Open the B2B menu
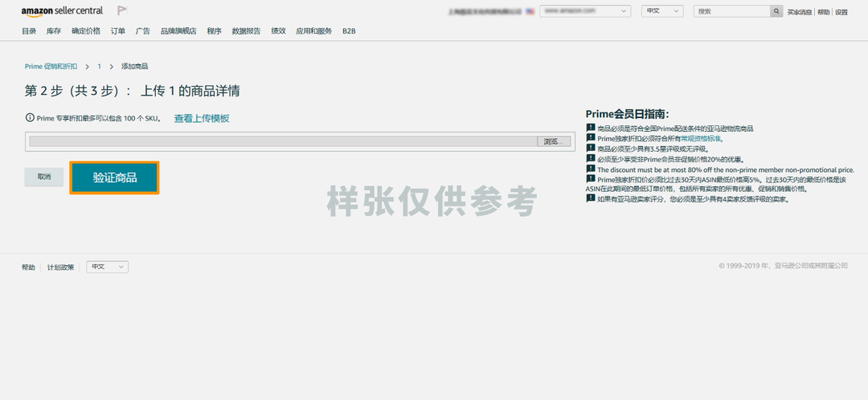Viewport: 868px width, 400px height. 349,31
